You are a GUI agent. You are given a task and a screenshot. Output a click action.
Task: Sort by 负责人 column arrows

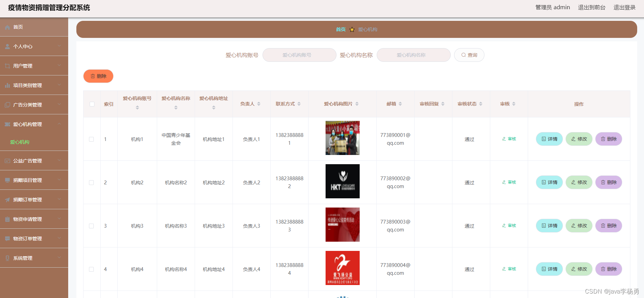[259, 104]
